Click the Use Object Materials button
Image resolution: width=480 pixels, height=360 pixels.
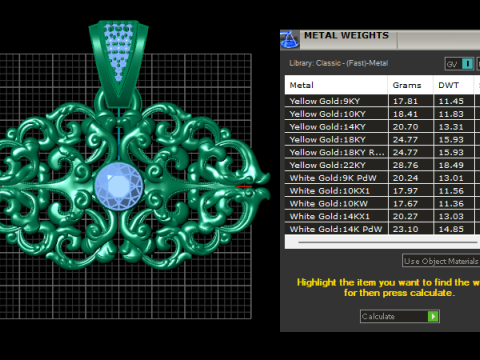[x=441, y=261]
